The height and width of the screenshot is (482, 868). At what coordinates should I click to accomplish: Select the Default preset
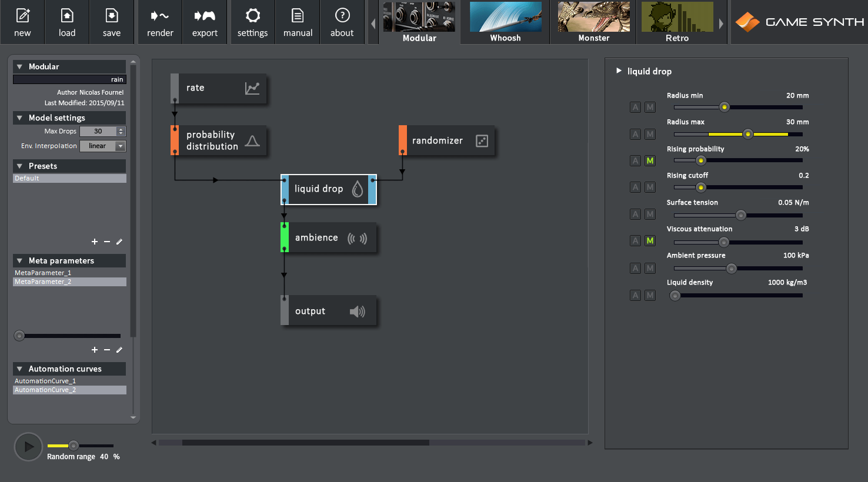69,178
